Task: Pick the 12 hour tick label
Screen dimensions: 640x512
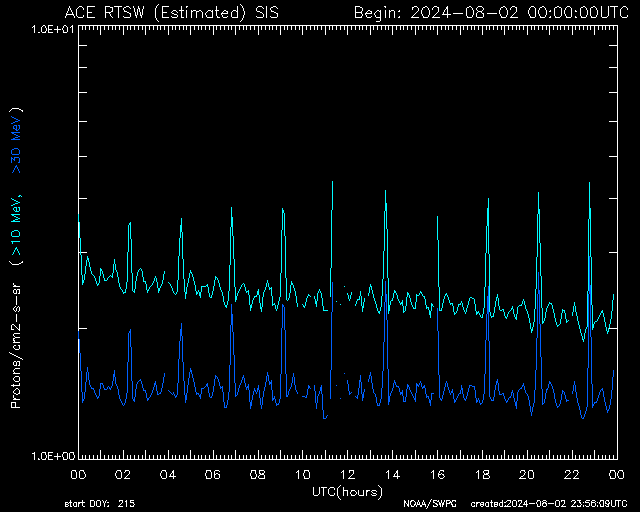Action: [x=347, y=475]
